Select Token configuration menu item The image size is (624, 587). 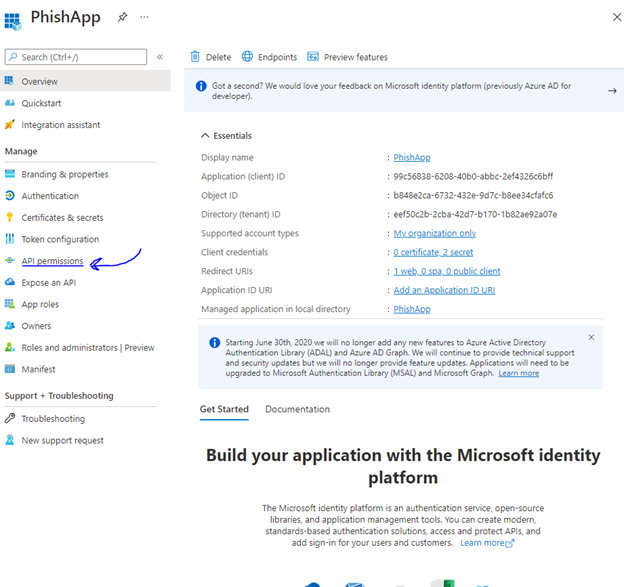coord(60,239)
